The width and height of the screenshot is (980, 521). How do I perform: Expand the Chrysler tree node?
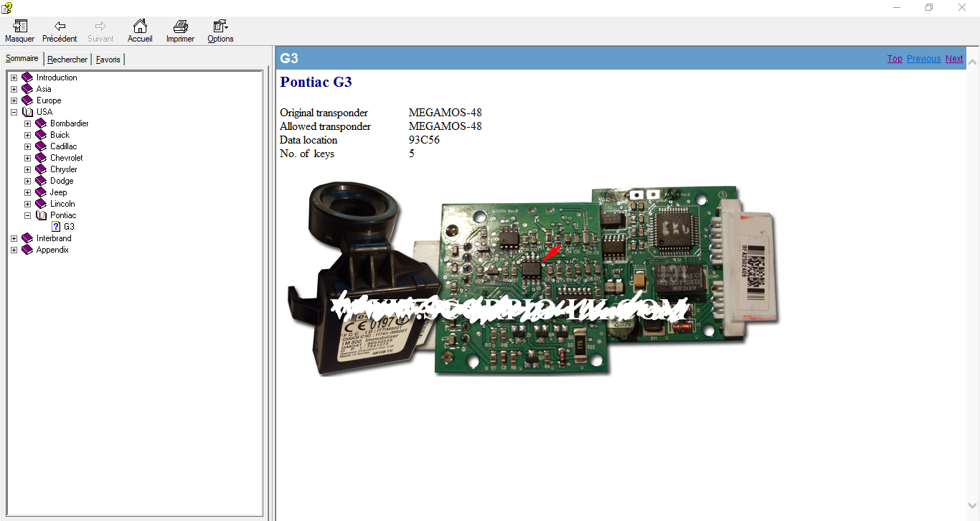[27, 169]
